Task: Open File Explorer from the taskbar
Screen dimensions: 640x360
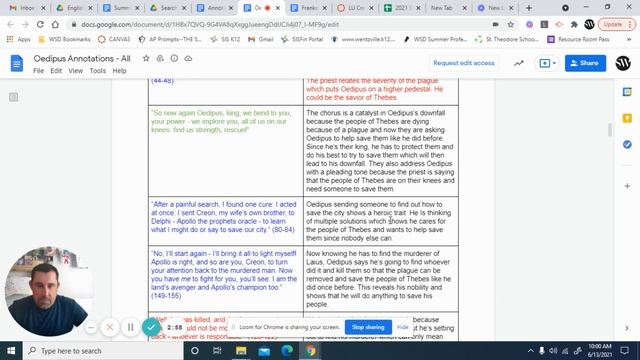Action: click(241, 351)
